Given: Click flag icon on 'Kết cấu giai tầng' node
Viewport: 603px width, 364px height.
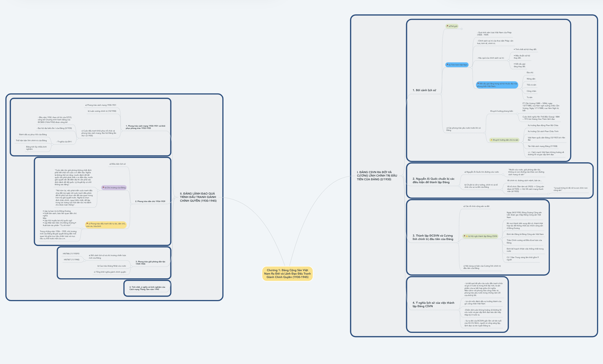Looking at the screenshot, I should (x=478, y=83).
